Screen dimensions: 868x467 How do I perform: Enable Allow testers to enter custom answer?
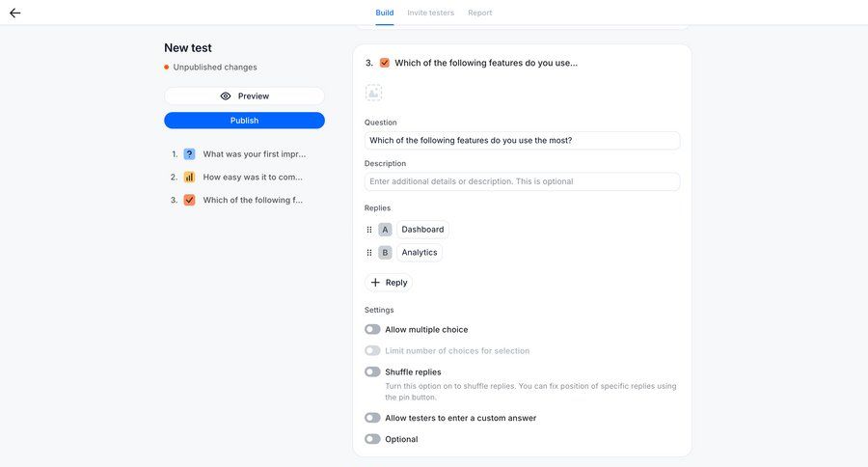click(x=372, y=418)
